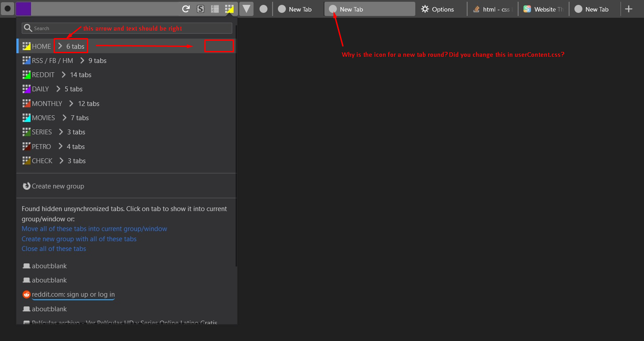
Task: Expand the PETRO group chevron
Action: click(x=61, y=146)
